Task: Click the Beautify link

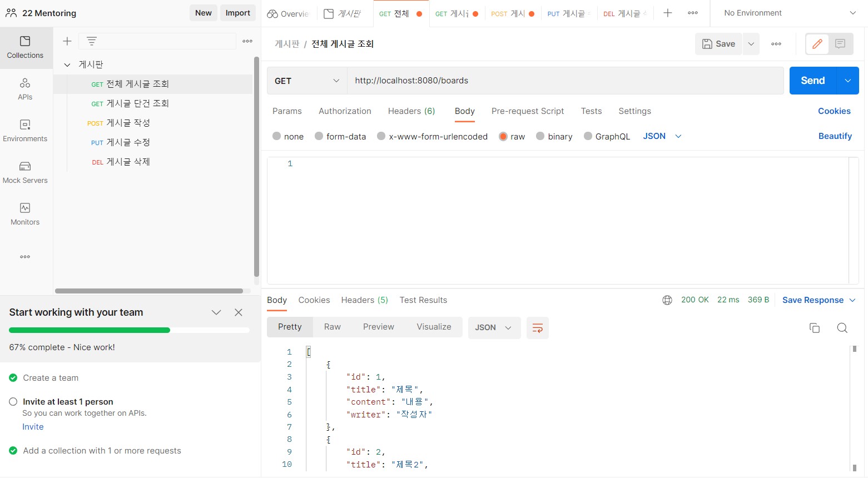Action: 835,136
